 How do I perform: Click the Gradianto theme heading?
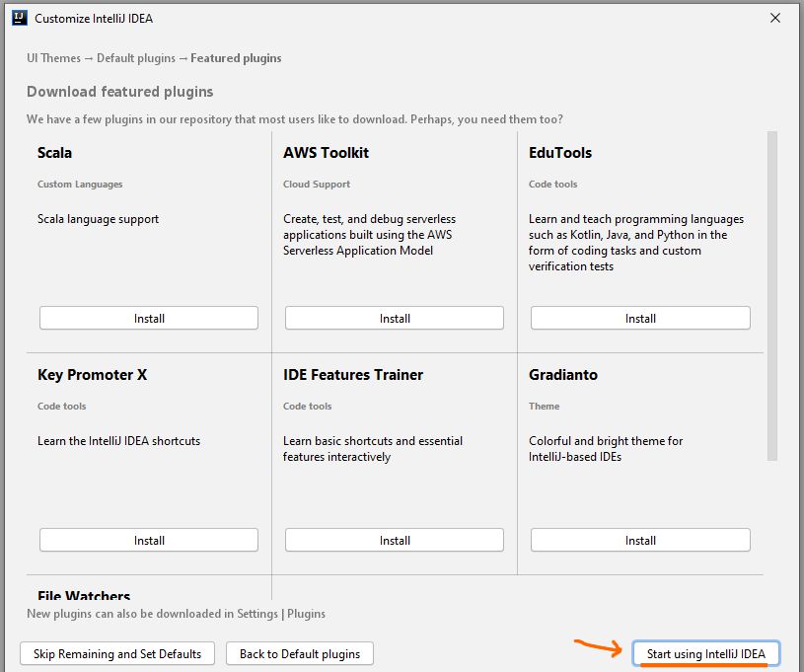tap(563, 375)
